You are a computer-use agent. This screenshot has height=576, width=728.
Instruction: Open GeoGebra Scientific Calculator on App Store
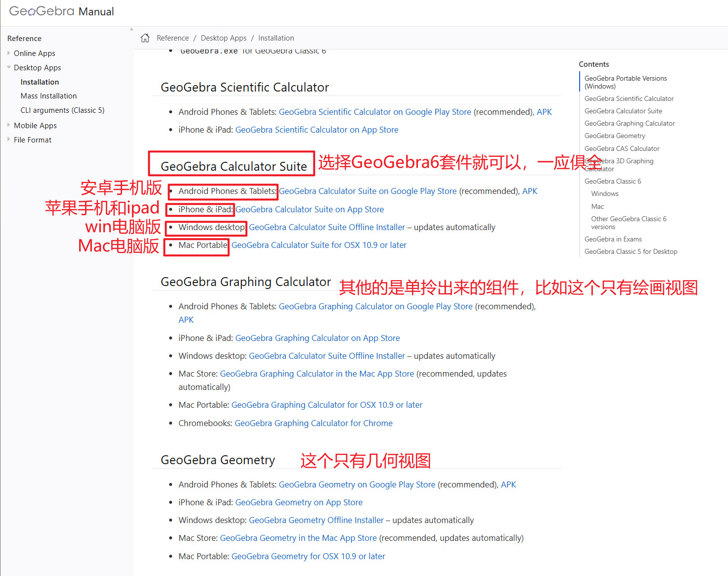pos(317,129)
